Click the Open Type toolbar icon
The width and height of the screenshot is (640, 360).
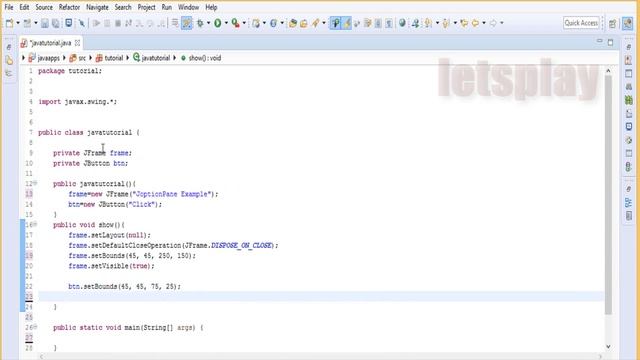pos(293,23)
